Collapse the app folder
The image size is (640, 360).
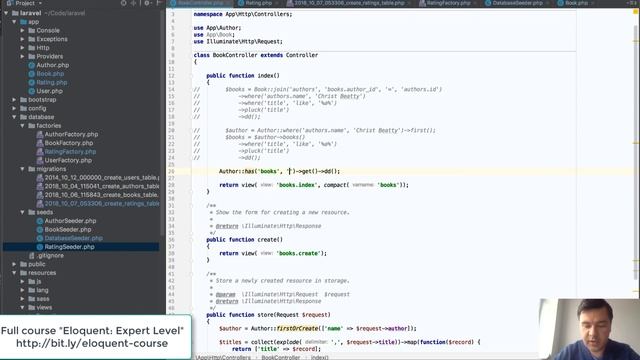tap(14, 22)
